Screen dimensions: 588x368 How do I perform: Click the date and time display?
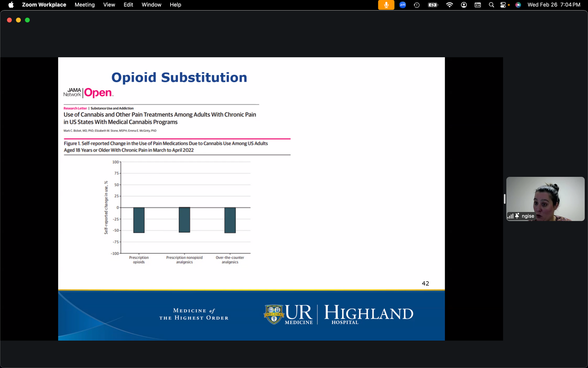554,5
